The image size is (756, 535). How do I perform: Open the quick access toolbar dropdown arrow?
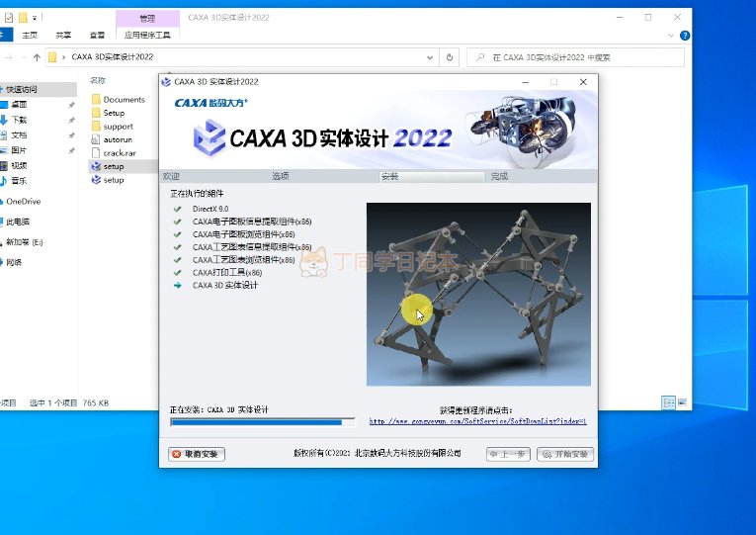36,18
